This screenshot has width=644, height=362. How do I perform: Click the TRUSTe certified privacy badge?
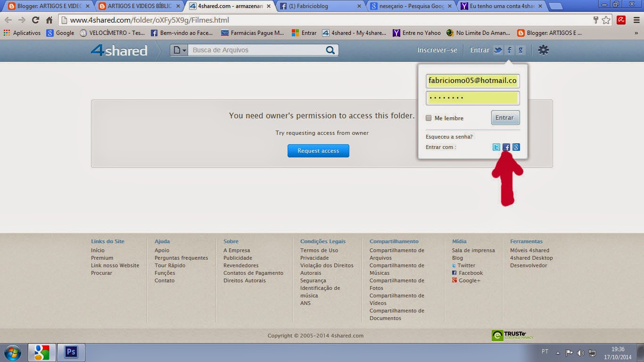click(512, 335)
